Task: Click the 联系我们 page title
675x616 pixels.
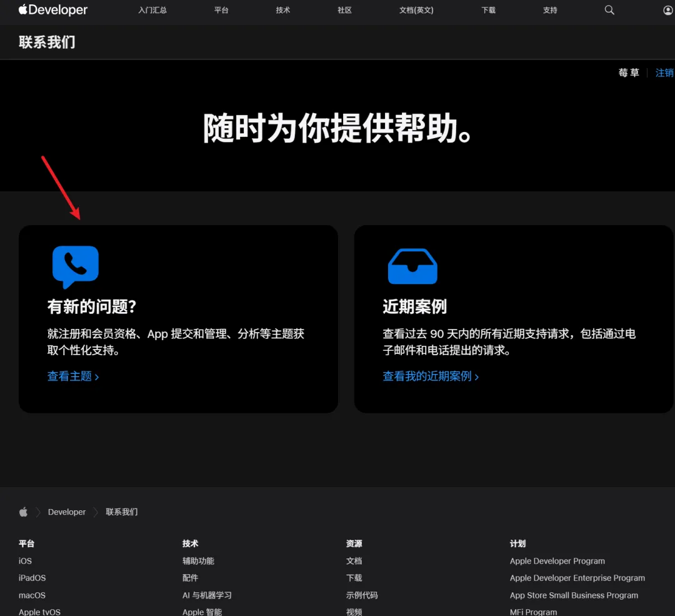Action: pos(47,43)
